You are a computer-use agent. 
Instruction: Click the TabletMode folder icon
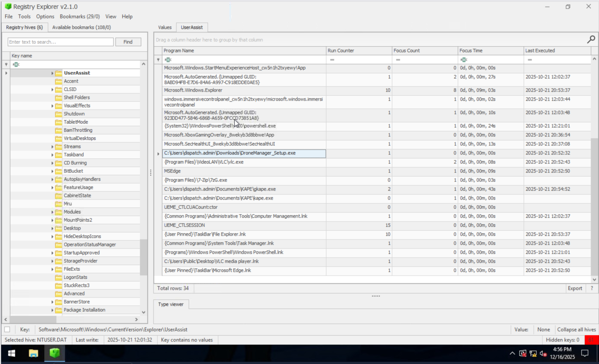(58, 122)
